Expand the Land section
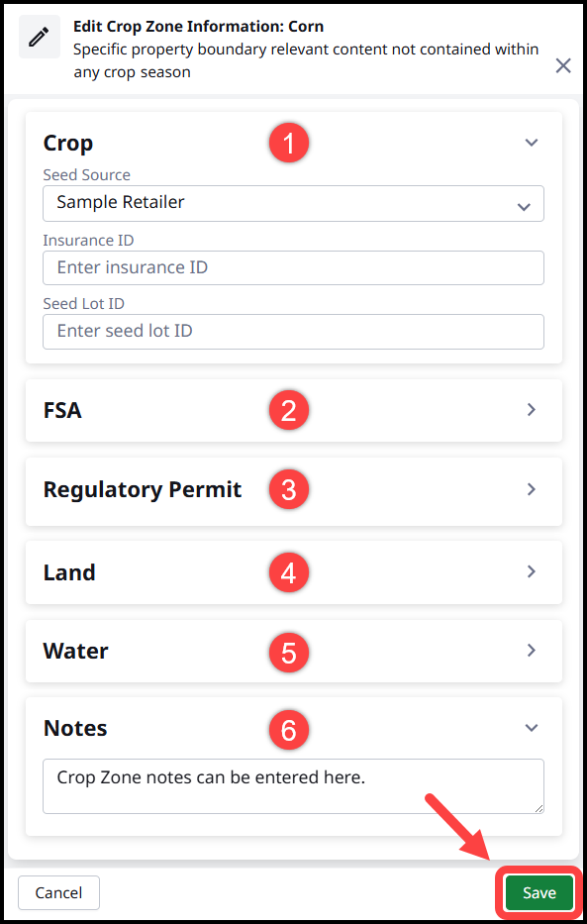The width and height of the screenshot is (587, 924). point(532,571)
